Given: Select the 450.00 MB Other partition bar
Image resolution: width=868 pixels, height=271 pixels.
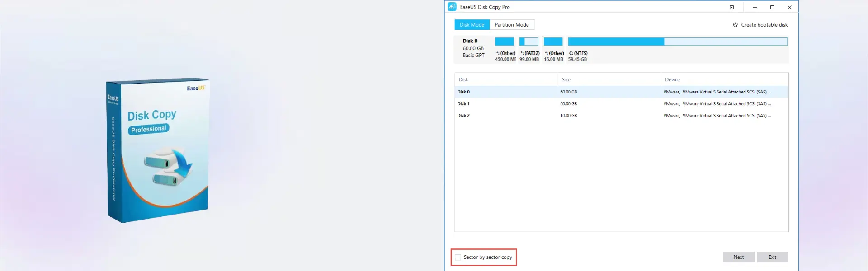Looking at the screenshot, I should [x=505, y=42].
